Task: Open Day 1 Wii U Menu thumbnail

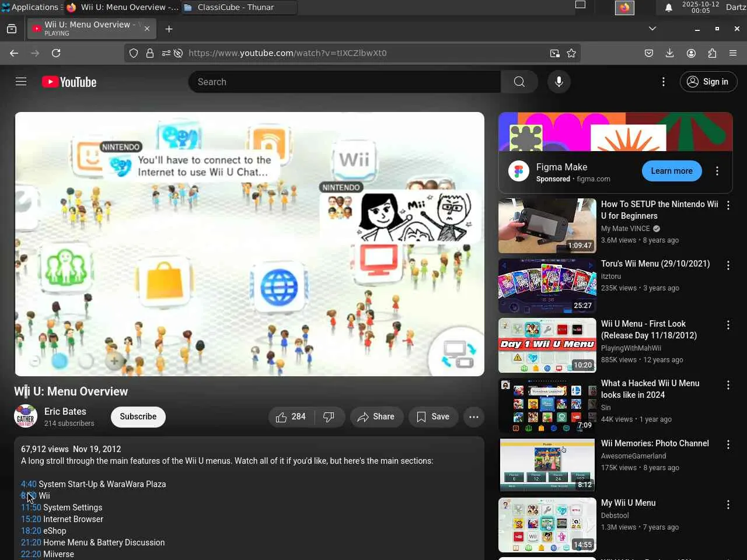Action: tap(547, 345)
